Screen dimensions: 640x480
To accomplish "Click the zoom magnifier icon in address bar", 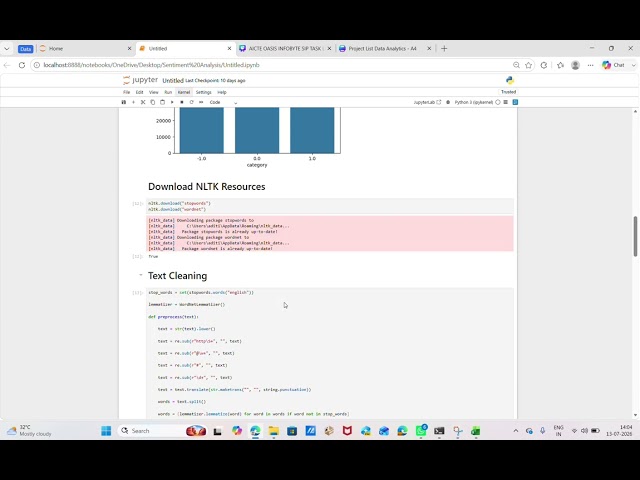I will pyautogui.click(x=516, y=65).
